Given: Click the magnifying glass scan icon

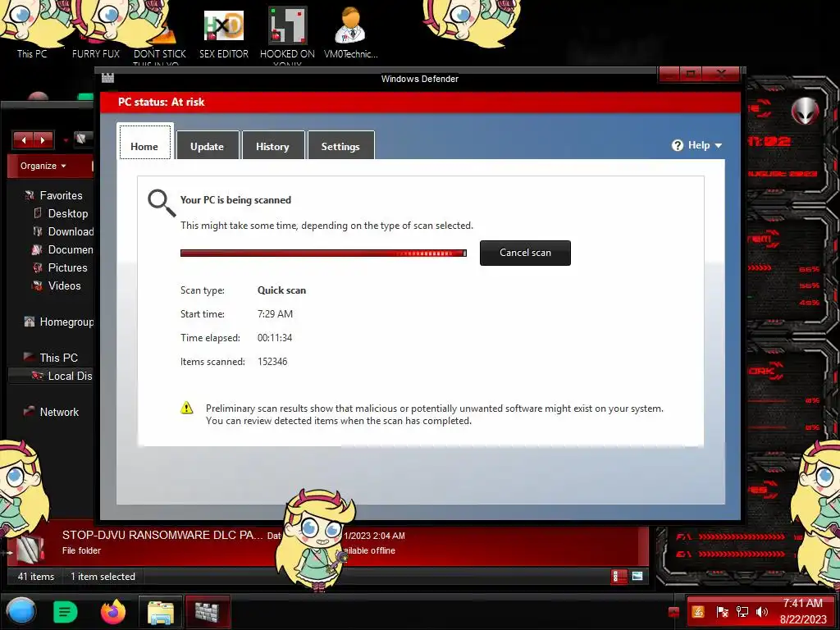Looking at the screenshot, I should tap(162, 203).
